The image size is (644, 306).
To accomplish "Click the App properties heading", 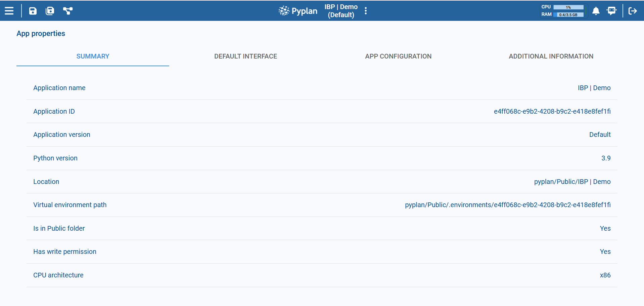I will (x=41, y=33).
